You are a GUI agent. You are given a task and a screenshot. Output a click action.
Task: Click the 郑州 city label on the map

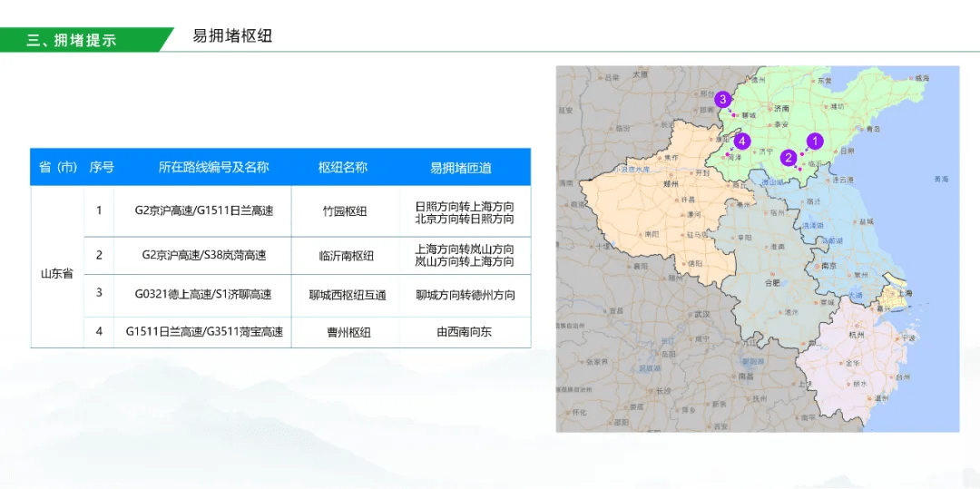[672, 182]
